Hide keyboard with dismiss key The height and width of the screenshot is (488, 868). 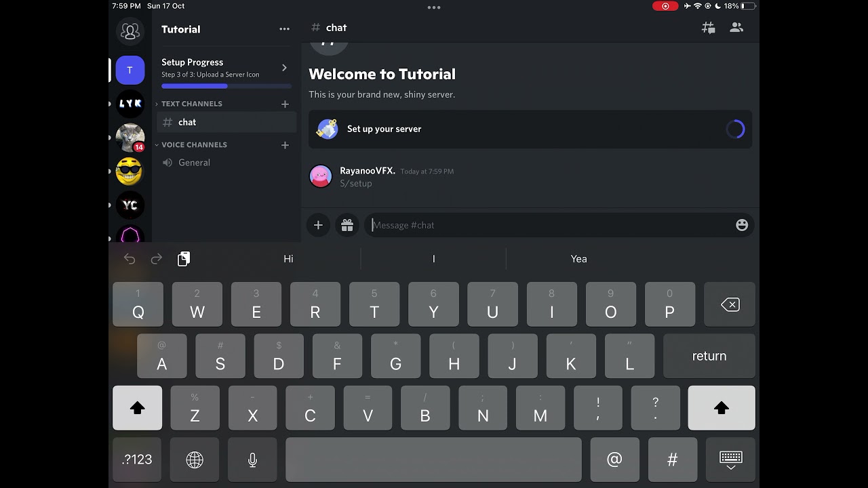pos(730,460)
